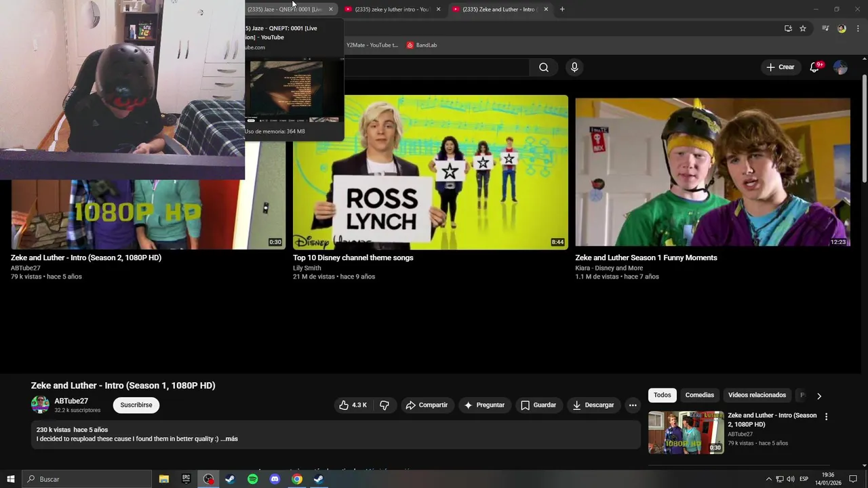Dislike the video with thumbs down
Image resolution: width=868 pixels, height=488 pixels.
point(384,405)
